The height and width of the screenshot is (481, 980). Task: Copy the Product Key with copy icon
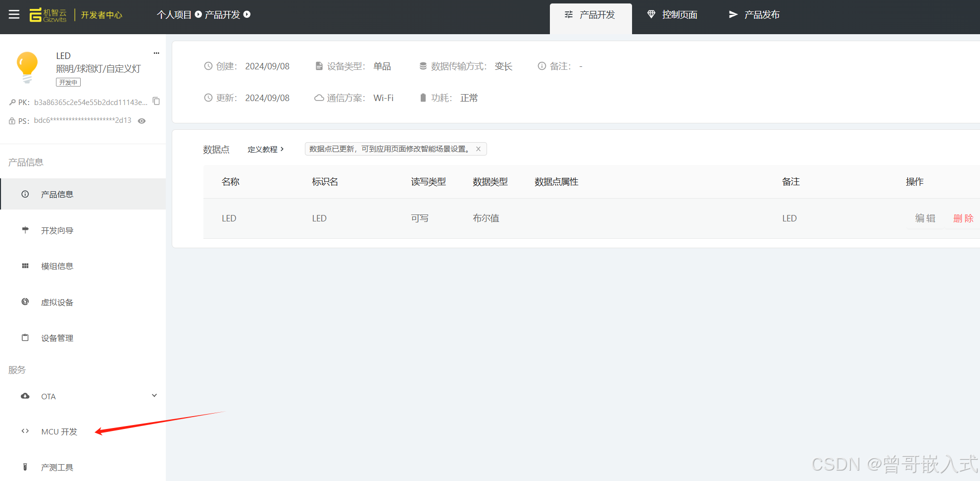pyautogui.click(x=156, y=101)
